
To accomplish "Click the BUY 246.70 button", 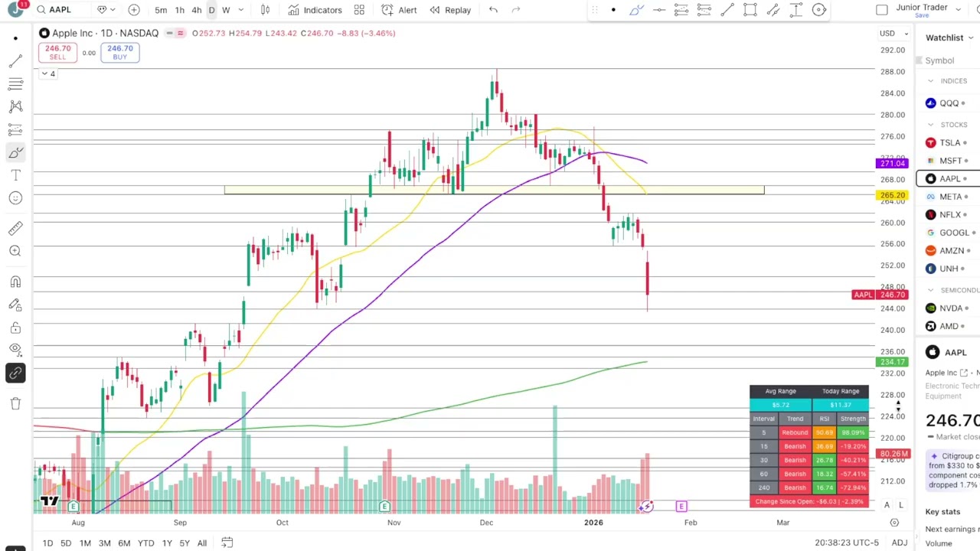I will click(120, 52).
